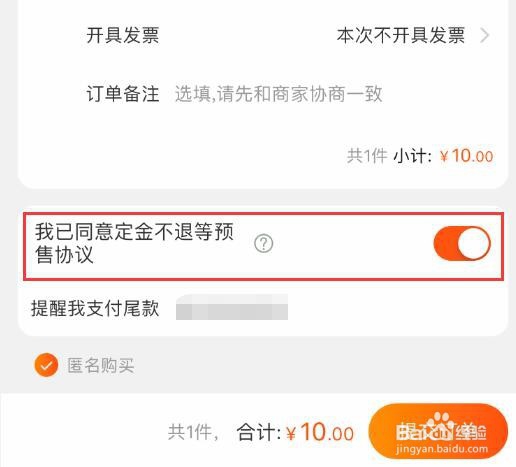Viewport: 516px width, 467px height.
Task: Open the 本次不开具发票 invoice selection
Action: (401, 35)
